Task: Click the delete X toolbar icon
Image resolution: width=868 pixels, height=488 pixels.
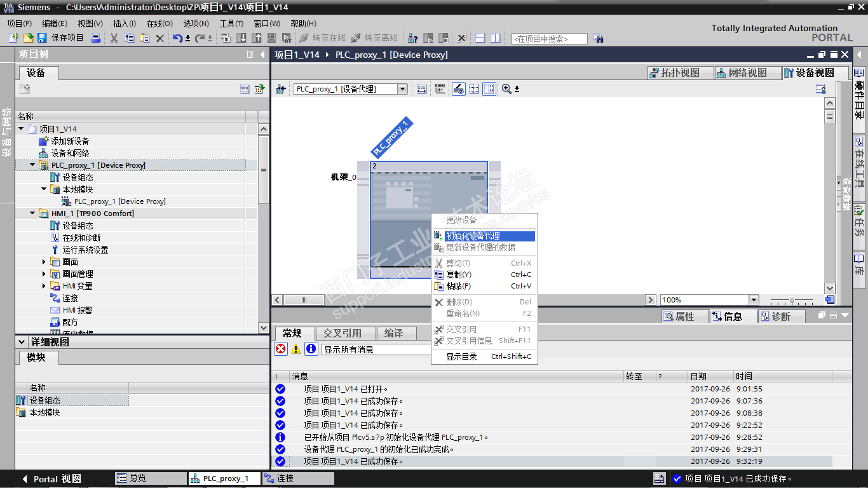Action: click(x=159, y=38)
